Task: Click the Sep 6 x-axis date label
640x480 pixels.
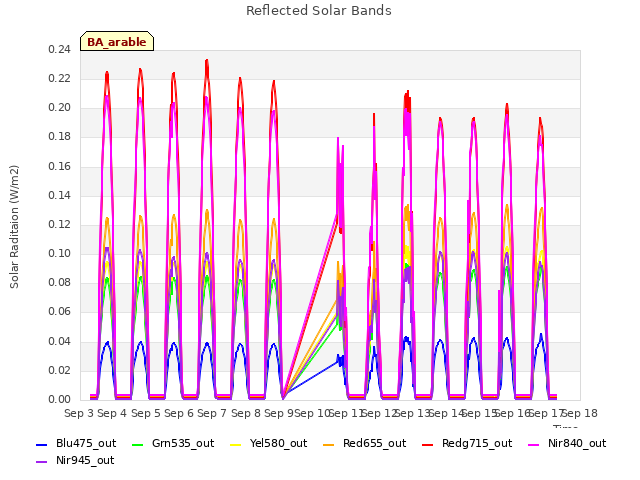Action: (x=179, y=413)
